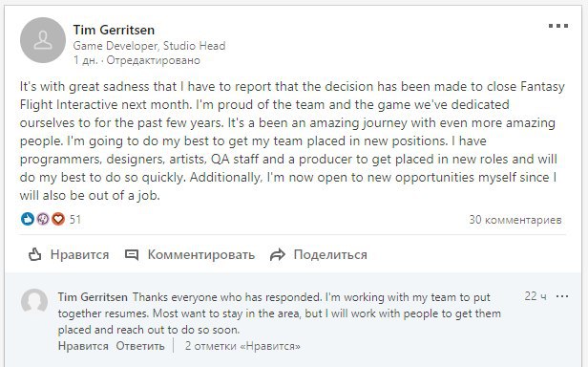
Task: Click the purple celebrate reaction icon
Action: (43, 219)
